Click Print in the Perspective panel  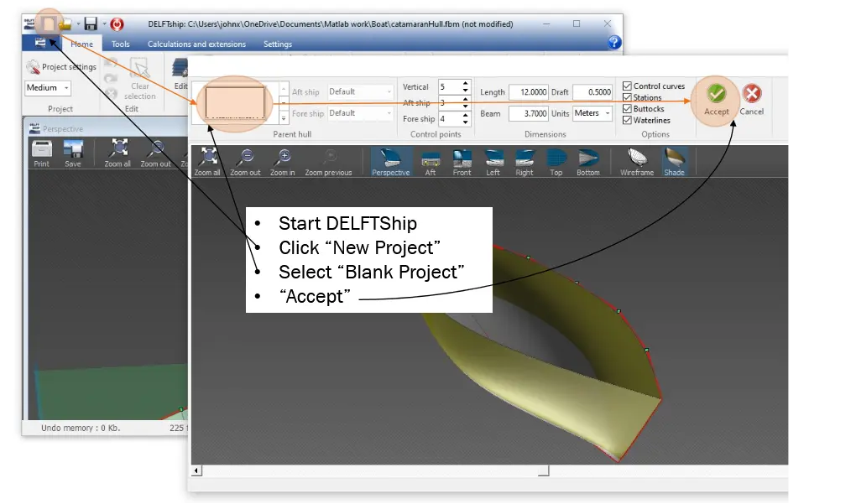41,153
